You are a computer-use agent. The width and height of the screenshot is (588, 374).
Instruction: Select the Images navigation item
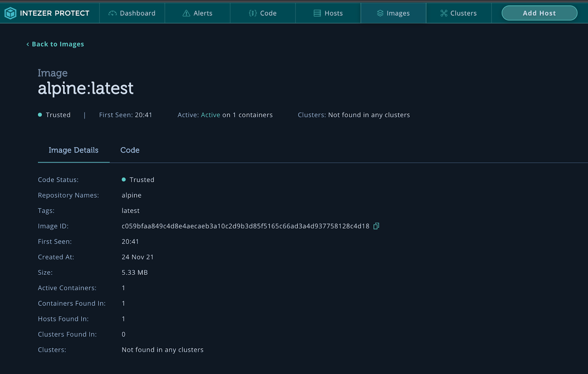(394, 13)
